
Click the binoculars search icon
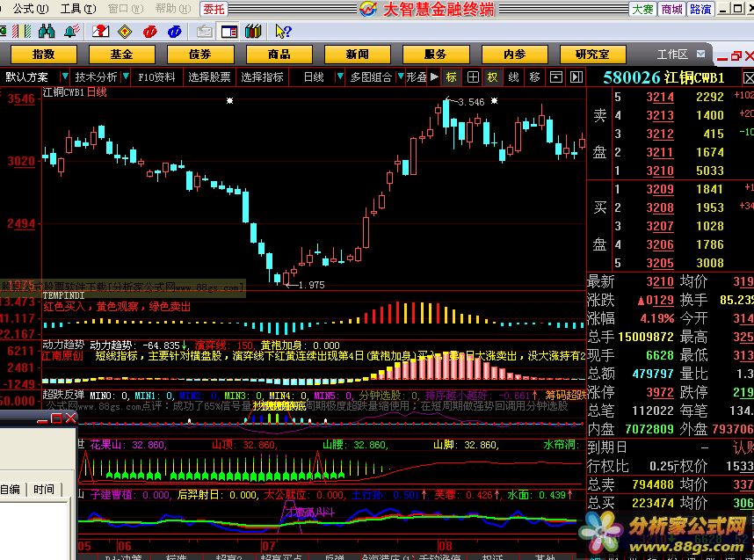pos(47,32)
